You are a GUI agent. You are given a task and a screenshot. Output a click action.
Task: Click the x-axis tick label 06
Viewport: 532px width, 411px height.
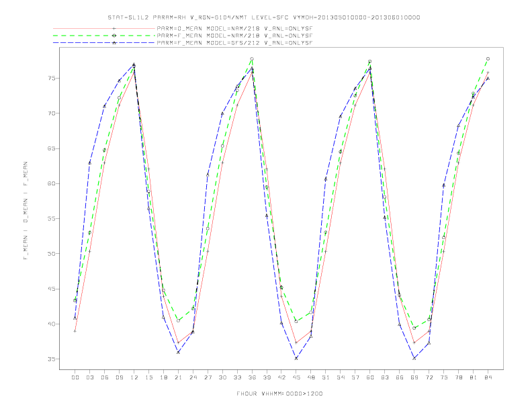coord(105,377)
